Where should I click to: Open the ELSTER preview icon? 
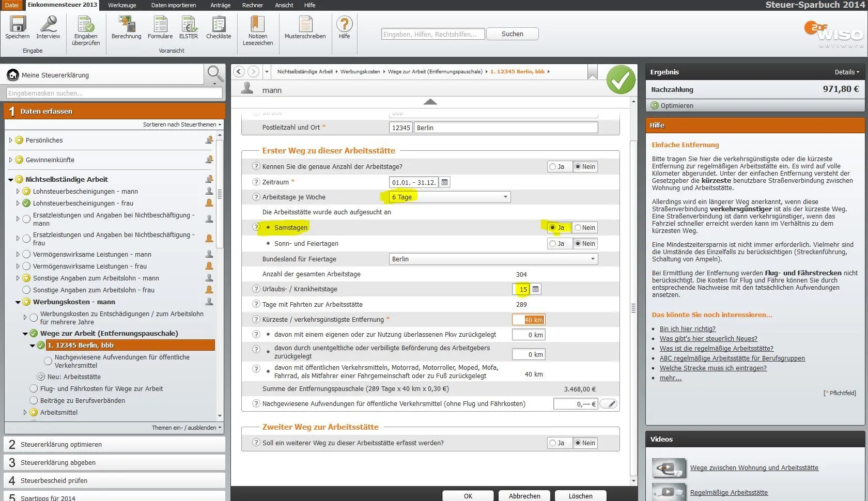click(189, 25)
